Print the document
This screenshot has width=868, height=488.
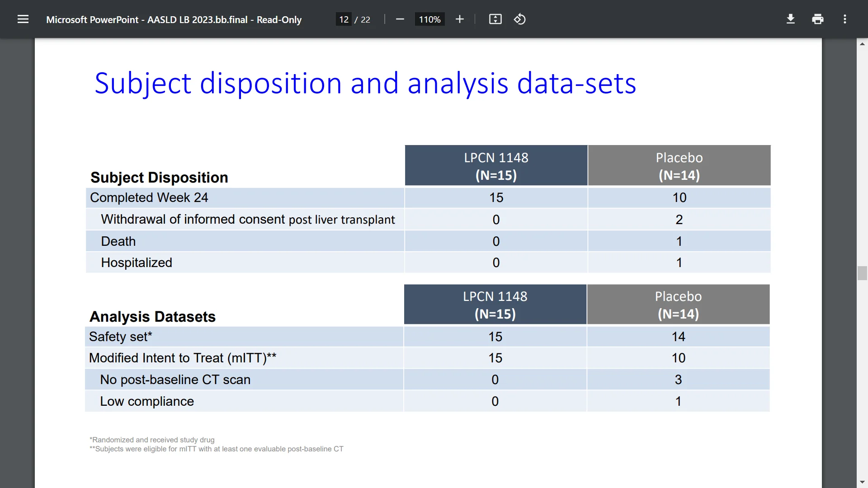click(x=818, y=19)
